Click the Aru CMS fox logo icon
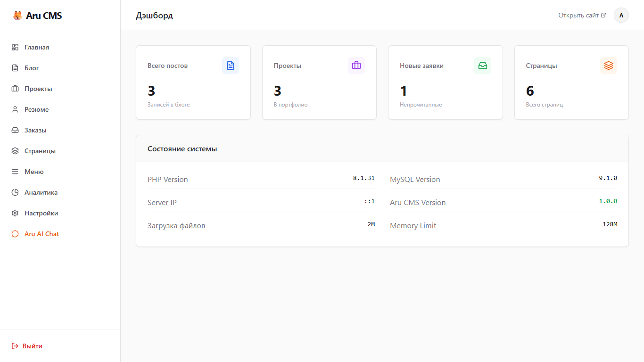644x362 pixels. pyautogui.click(x=17, y=16)
